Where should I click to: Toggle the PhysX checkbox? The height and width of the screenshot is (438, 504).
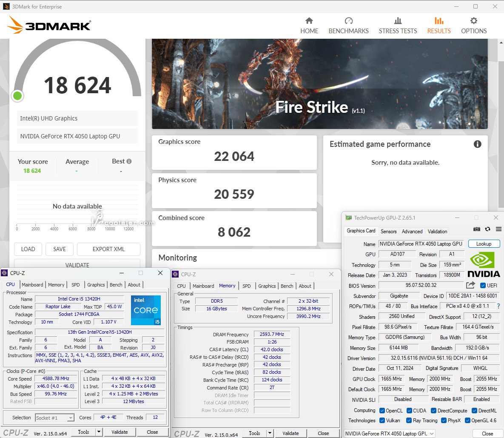(x=444, y=421)
